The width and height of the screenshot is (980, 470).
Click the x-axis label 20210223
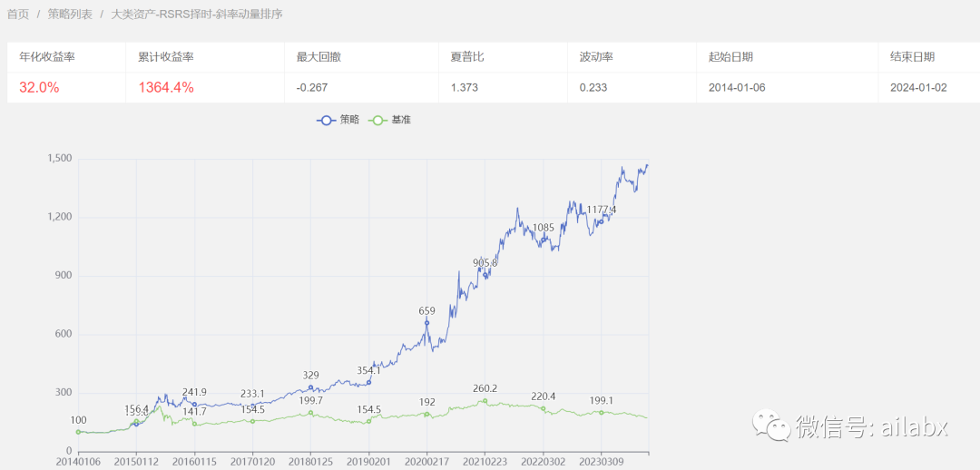click(x=485, y=463)
